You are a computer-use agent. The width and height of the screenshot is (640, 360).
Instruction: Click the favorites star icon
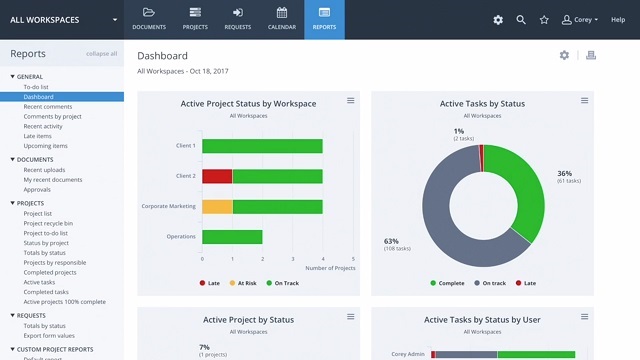tap(544, 20)
